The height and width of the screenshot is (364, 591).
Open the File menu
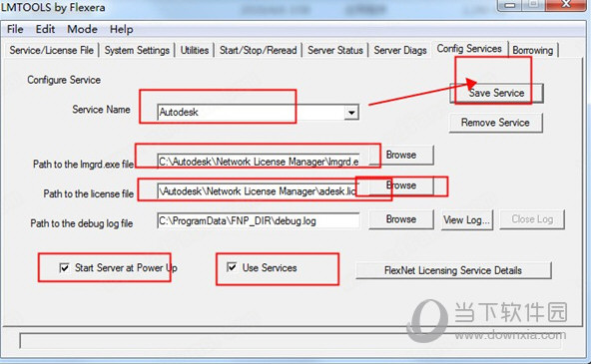pyautogui.click(x=15, y=29)
